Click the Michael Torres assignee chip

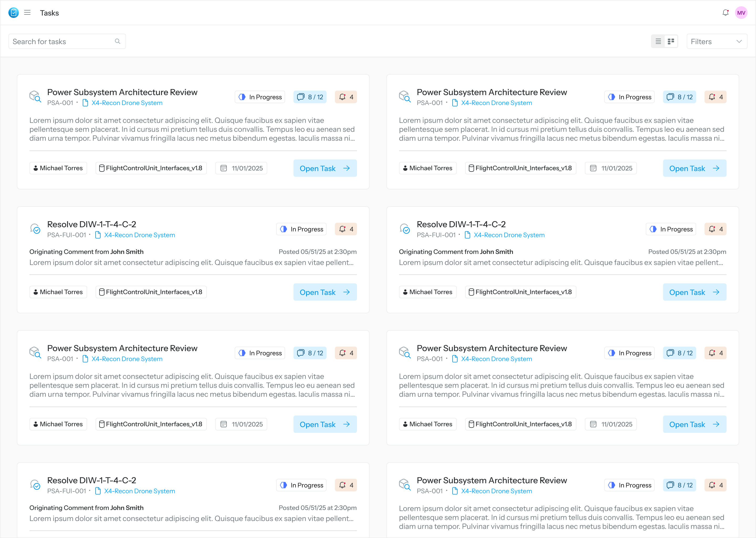click(x=58, y=168)
